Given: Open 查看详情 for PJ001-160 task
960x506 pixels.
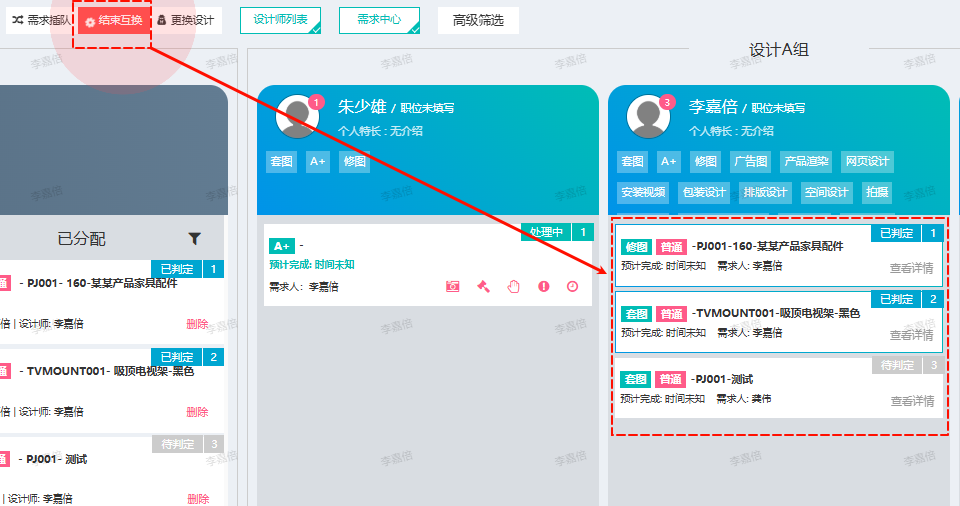Looking at the screenshot, I should pos(911,268).
